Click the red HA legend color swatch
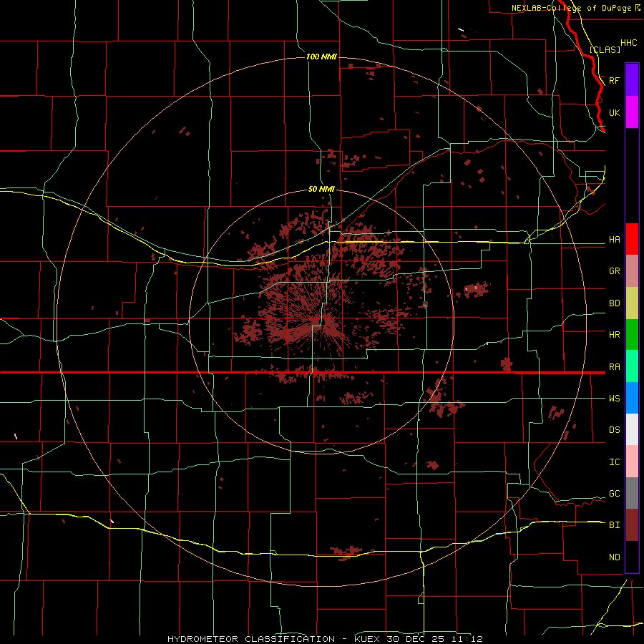Screen dimensions: 644x644 [x=632, y=239]
